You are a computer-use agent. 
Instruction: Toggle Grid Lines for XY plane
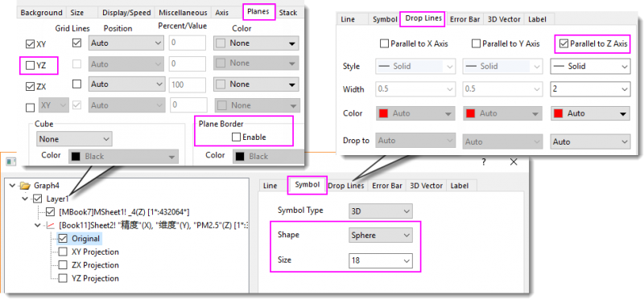pyautogui.click(x=76, y=43)
